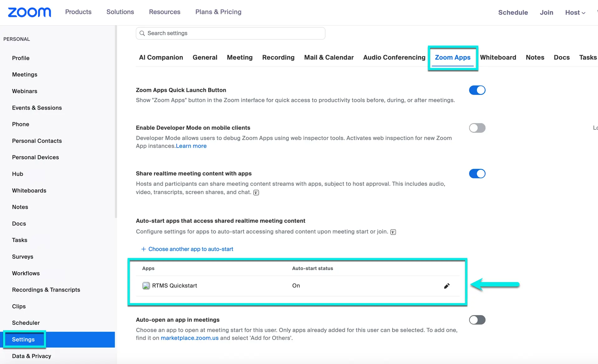Viewport: 598px width, 364px height.
Task: Open the Resources menu
Action: [x=164, y=12]
